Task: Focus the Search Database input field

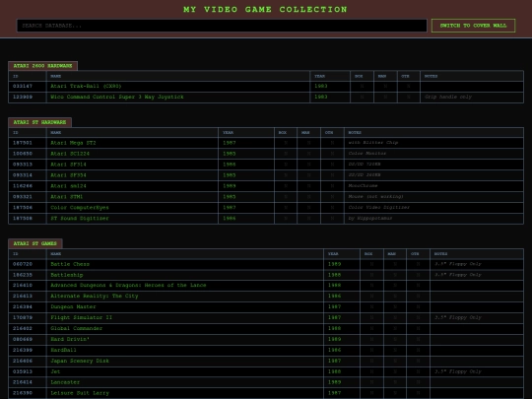Action: point(222,26)
